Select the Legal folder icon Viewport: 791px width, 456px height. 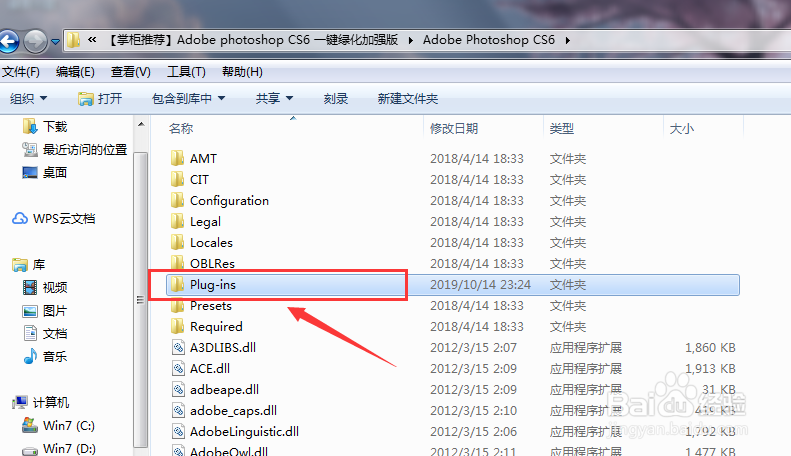point(177,221)
